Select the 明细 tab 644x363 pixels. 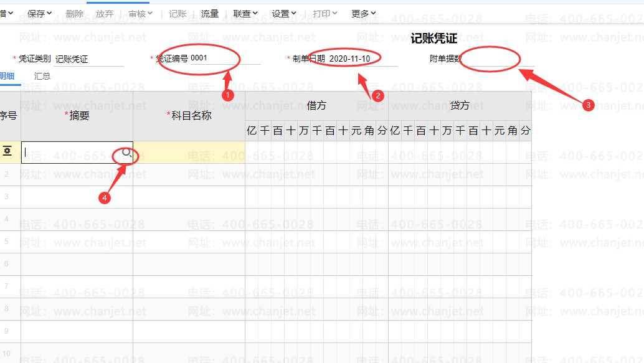[x=7, y=76]
